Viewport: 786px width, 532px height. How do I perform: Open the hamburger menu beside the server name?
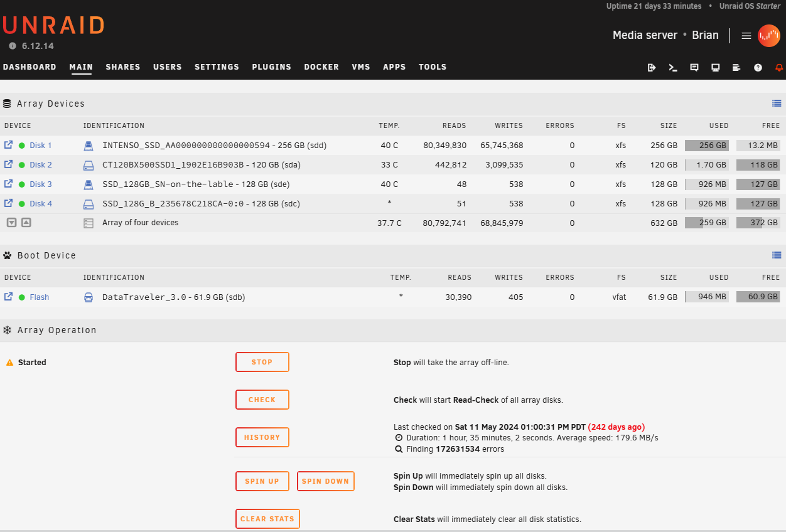pyautogui.click(x=746, y=36)
